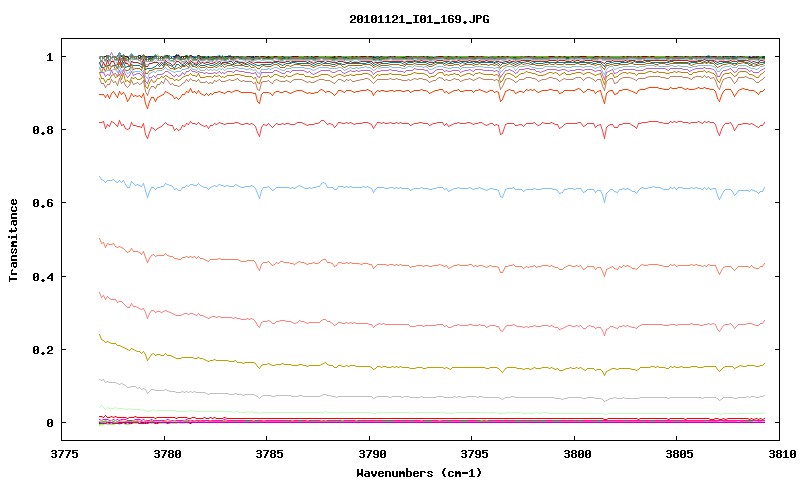Click the chart title 20101121_I01_169.JPG
This screenshot has width=800, height=480.
tap(419, 19)
